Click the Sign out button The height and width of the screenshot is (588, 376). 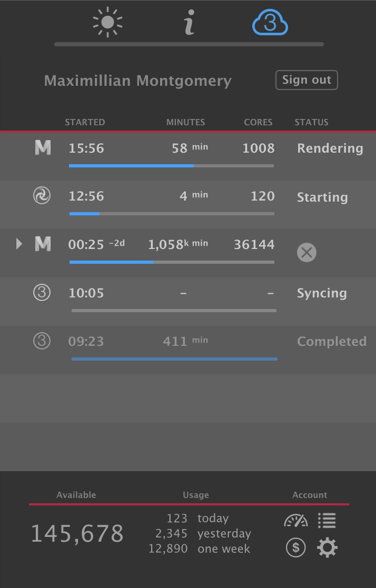pos(306,80)
